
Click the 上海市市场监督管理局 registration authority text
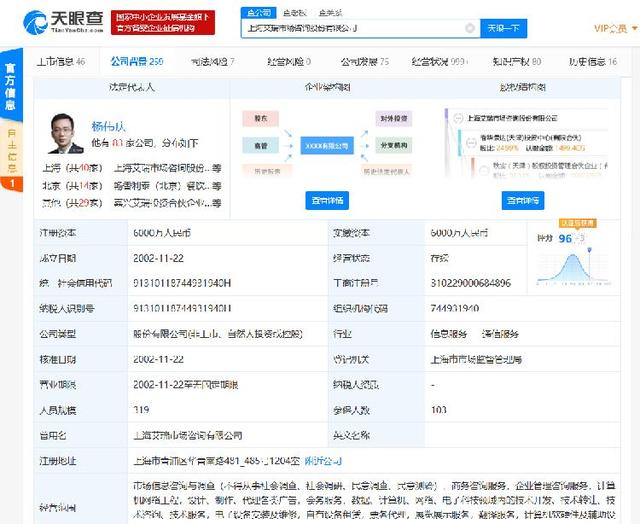[476, 360]
